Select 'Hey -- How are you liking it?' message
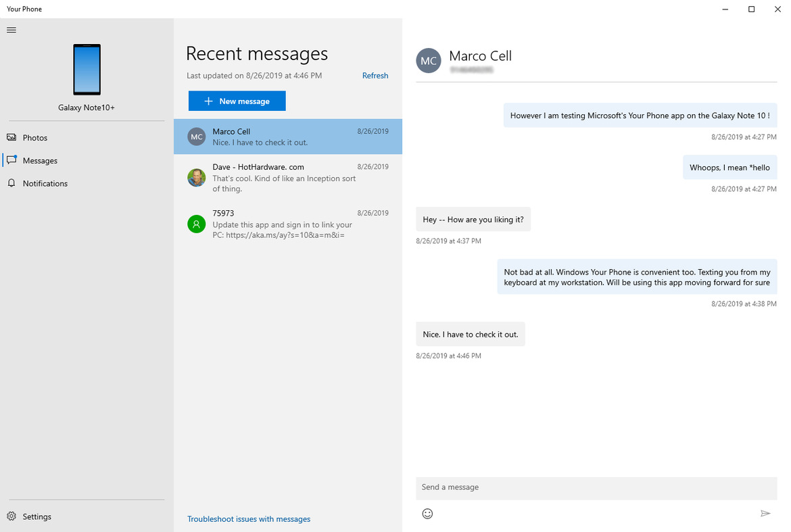 point(473,219)
